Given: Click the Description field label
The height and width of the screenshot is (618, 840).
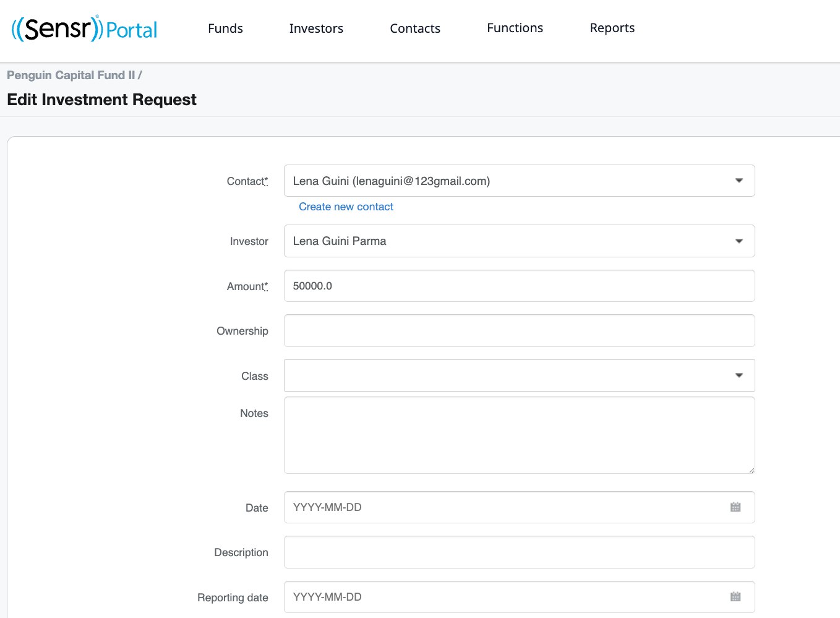Looking at the screenshot, I should pyautogui.click(x=241, y=552).
